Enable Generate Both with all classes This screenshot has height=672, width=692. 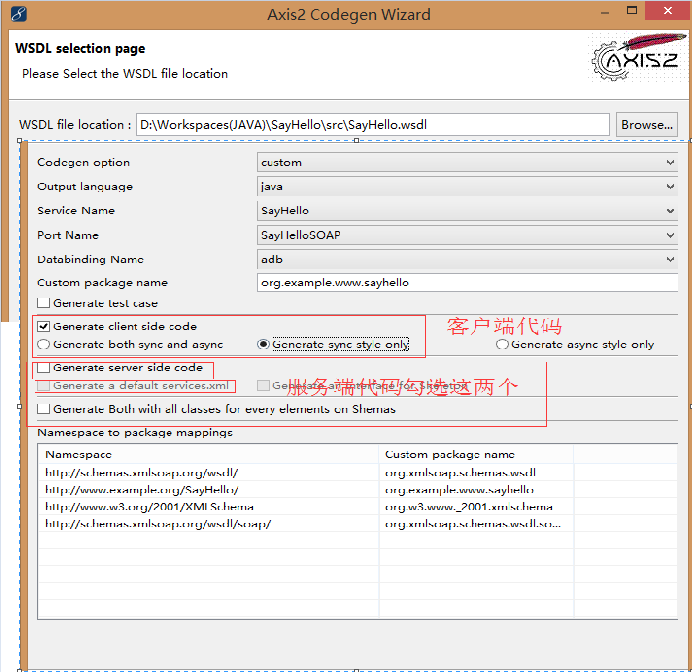coord(43,409)
